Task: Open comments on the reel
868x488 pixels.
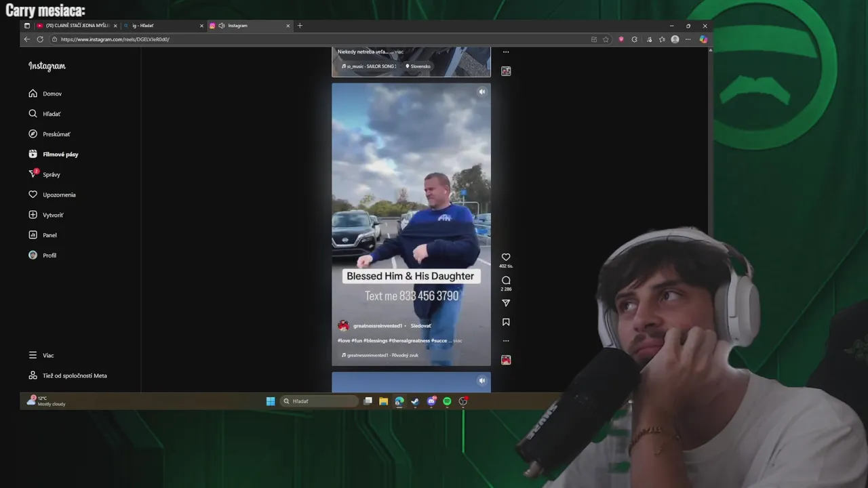Action: (x=506, y=280)
